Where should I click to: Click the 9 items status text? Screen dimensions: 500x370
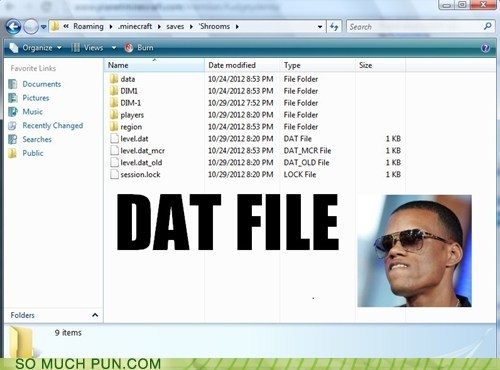pyautogui.click(x=68, y=333)
